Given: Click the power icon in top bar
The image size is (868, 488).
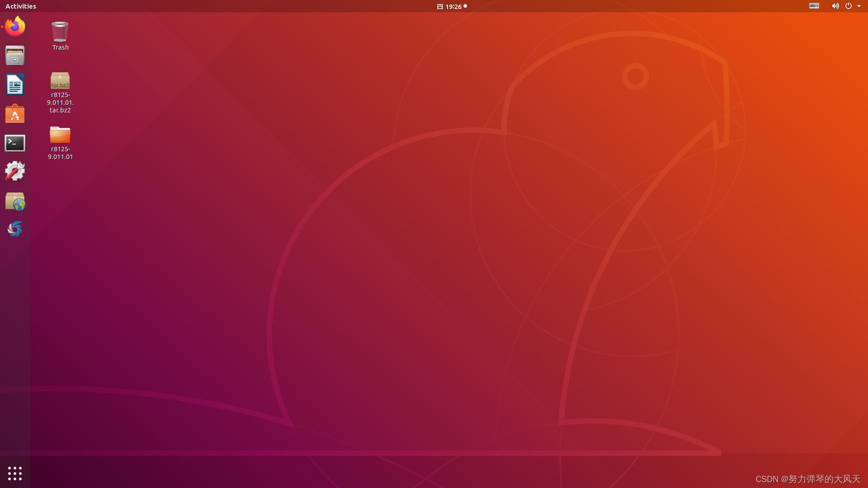Looking at the screenshot, I should 849,6.
